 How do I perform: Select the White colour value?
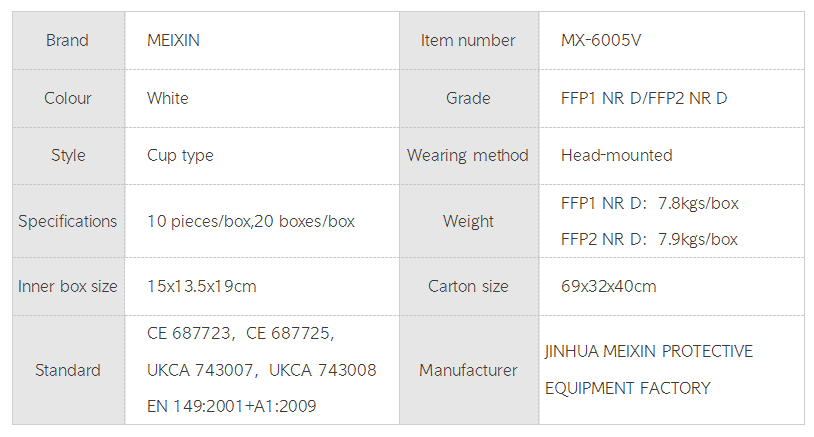(168, 98)
